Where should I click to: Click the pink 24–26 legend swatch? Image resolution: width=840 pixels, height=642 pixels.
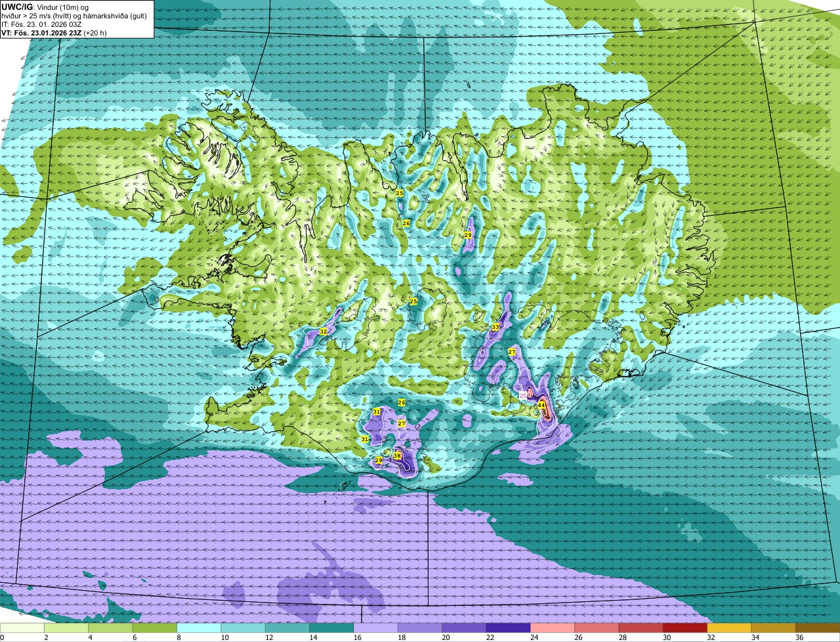552,628
